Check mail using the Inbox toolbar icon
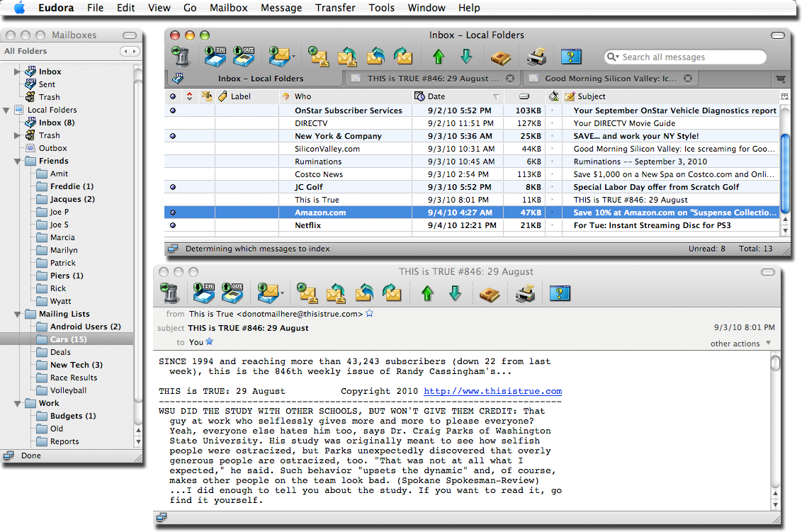 pos(278,56)
